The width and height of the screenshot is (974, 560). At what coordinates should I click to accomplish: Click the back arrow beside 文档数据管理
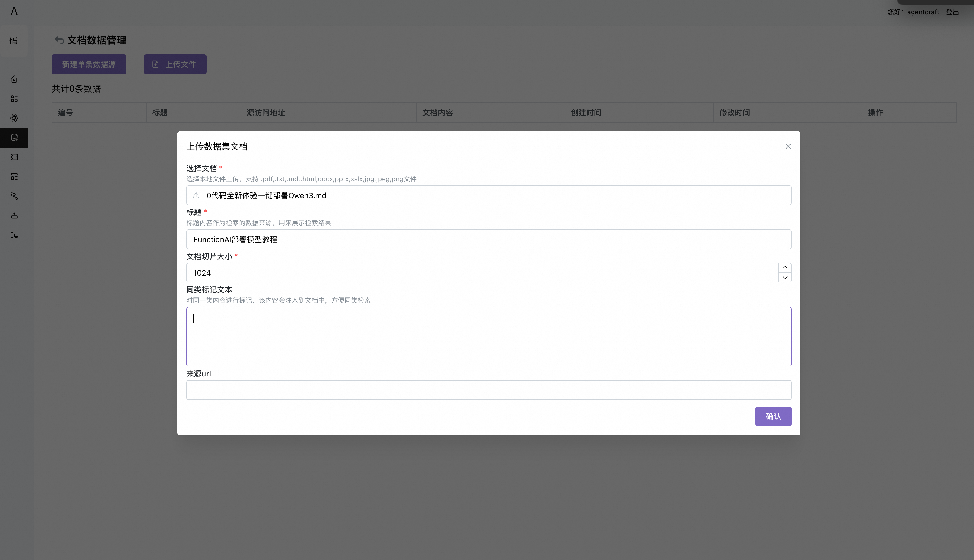[x=59, y=40]
